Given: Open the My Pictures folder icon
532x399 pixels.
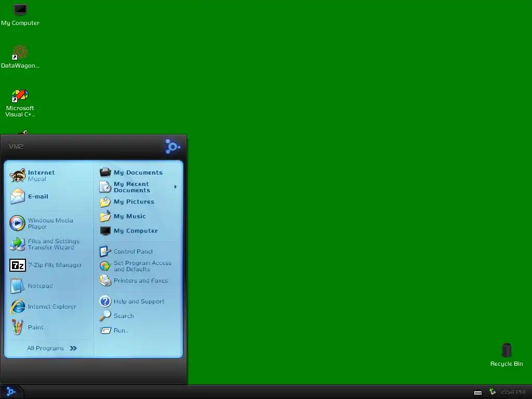Looking at the screenshot, I should point(105,202).
